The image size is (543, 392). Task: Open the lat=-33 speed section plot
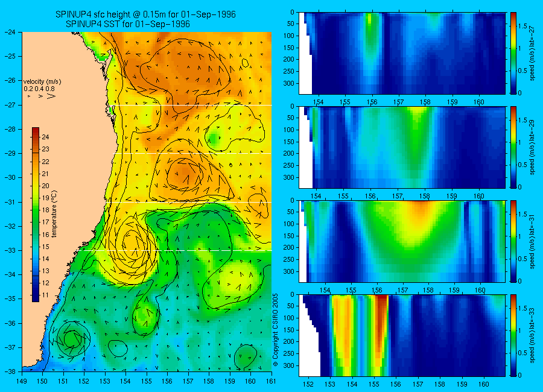[x=402, y=335]
